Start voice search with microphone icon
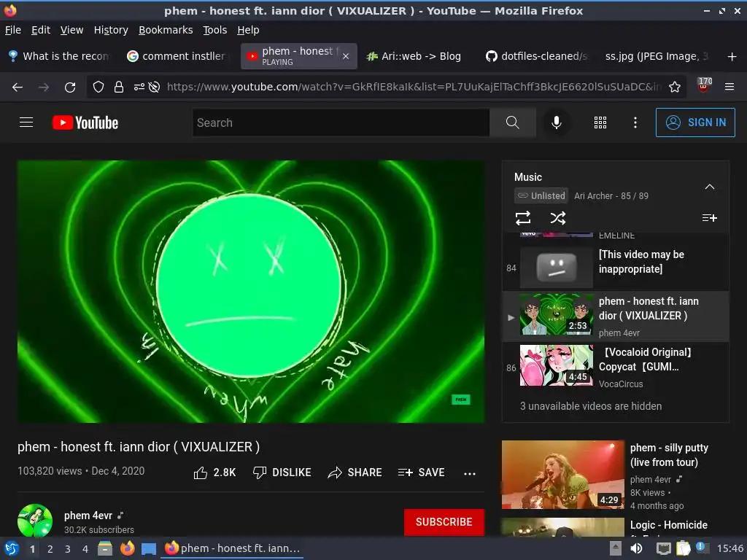The width and height of the screenshot is (747, 560). (556, 122)
